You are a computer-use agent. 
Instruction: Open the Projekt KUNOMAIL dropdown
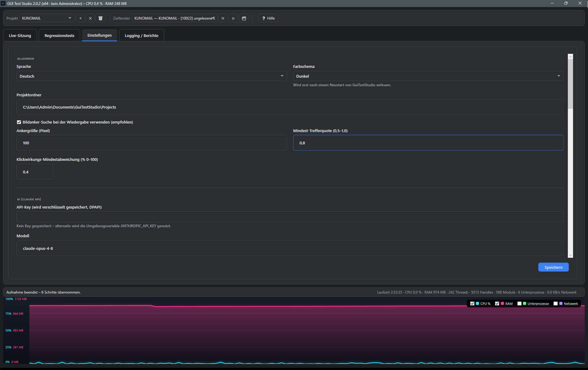click(47, 18)
